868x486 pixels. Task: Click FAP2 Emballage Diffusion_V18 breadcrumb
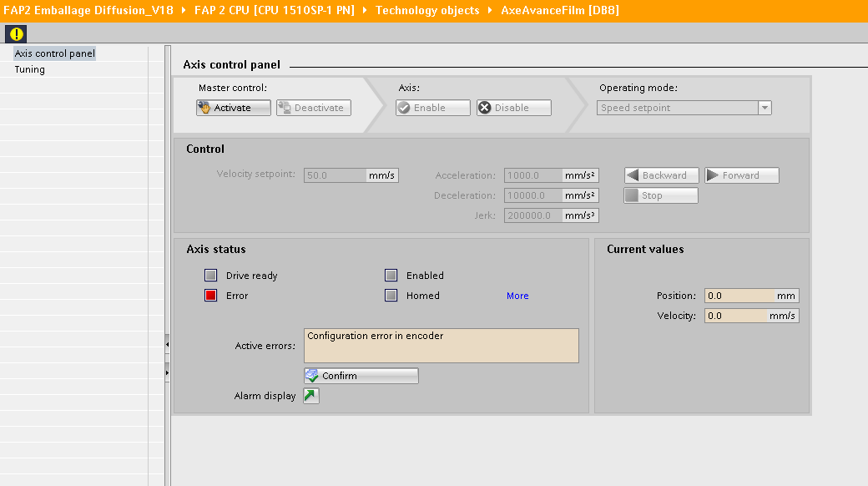(88, 10)
